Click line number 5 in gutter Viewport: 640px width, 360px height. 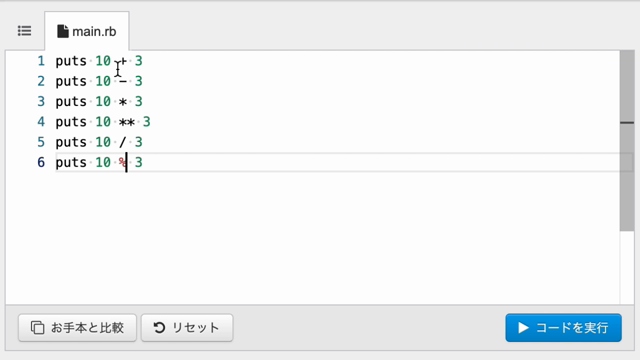click(41, 142)
